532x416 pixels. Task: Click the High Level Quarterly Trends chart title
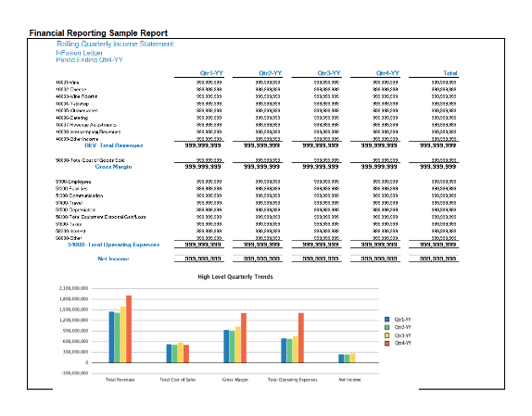(235, 277)
